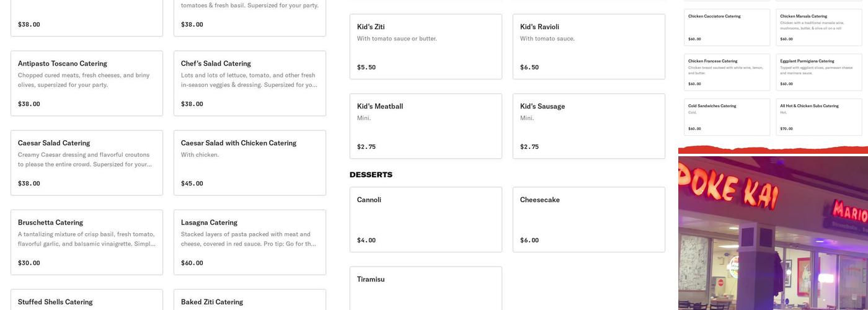Select Chef's Salad Catering card
The width and height of the screenshot is (868, 310).
(249, 83)
